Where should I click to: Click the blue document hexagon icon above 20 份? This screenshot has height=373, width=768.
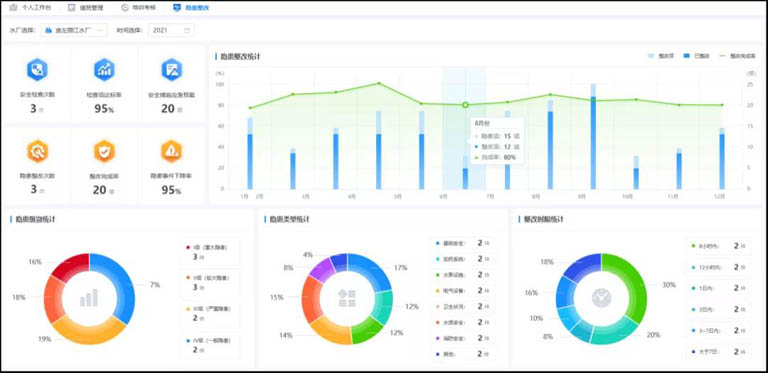click(171, 70)
